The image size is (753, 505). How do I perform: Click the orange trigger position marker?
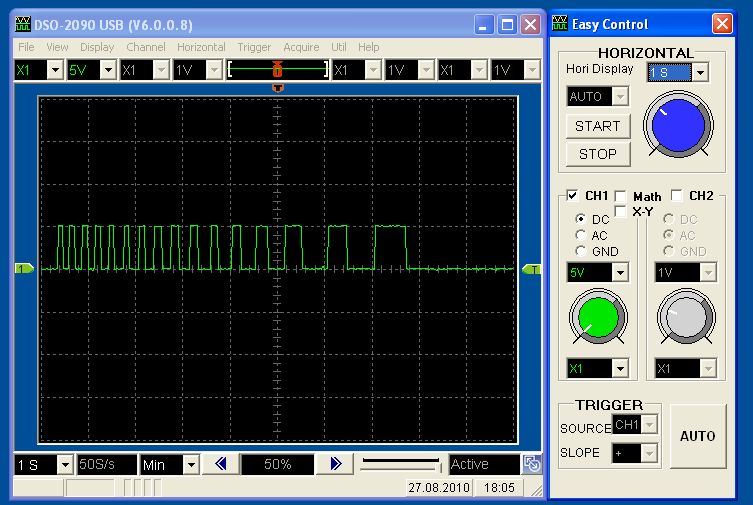pos(277,88)
